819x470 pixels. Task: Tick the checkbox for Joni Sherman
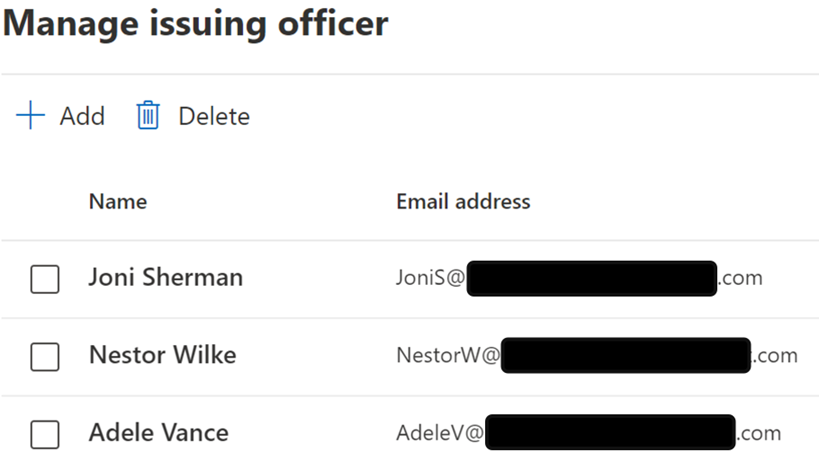coord(45,279)
